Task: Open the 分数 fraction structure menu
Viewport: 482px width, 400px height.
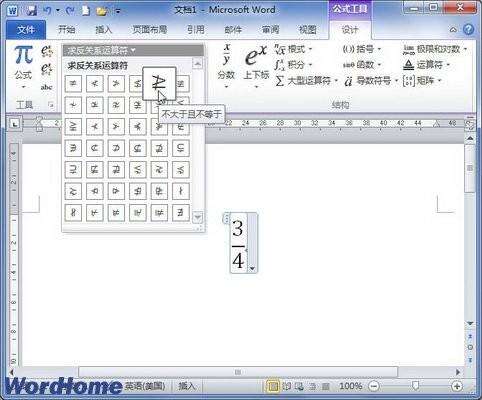Action: pyautogui.click(x=226, y=67)
